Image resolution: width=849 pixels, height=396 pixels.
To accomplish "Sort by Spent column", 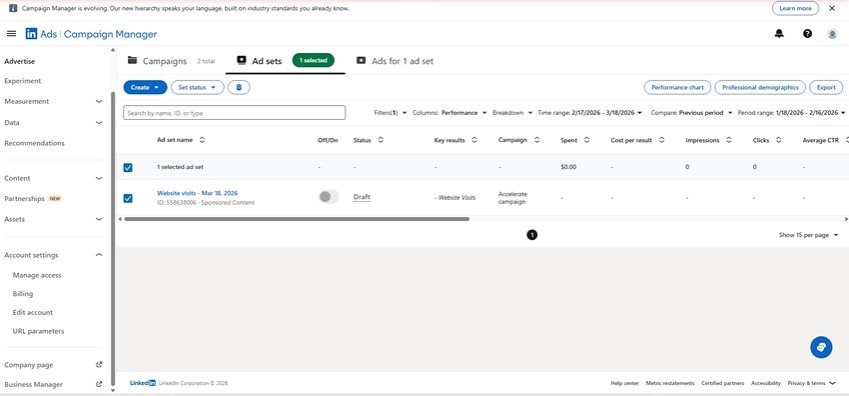I will point(586,140).
